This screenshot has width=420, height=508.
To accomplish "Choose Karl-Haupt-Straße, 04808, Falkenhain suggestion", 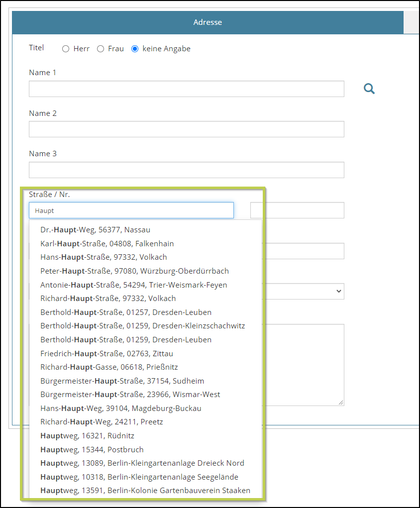I will click(x=107, y=244).
